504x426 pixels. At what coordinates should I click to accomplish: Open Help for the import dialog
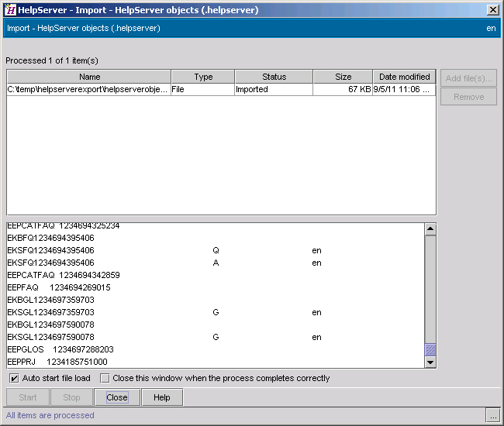(x=162, y=397)
